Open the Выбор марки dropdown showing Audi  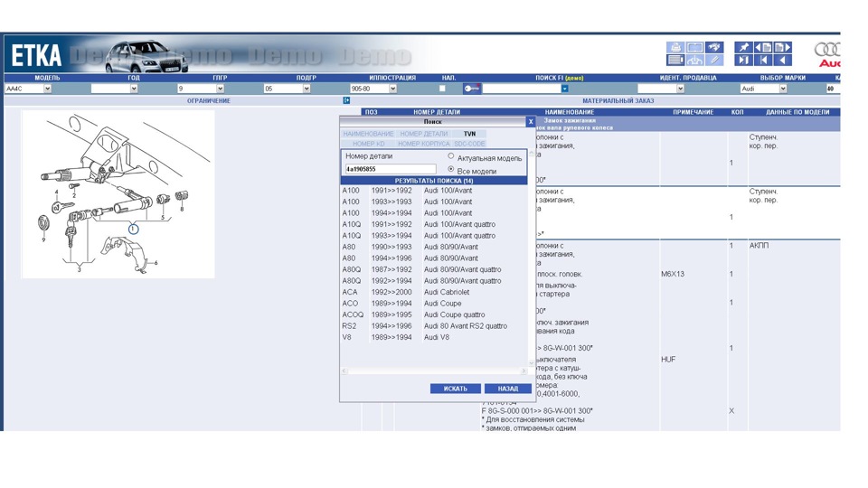(x=763, y=89)
